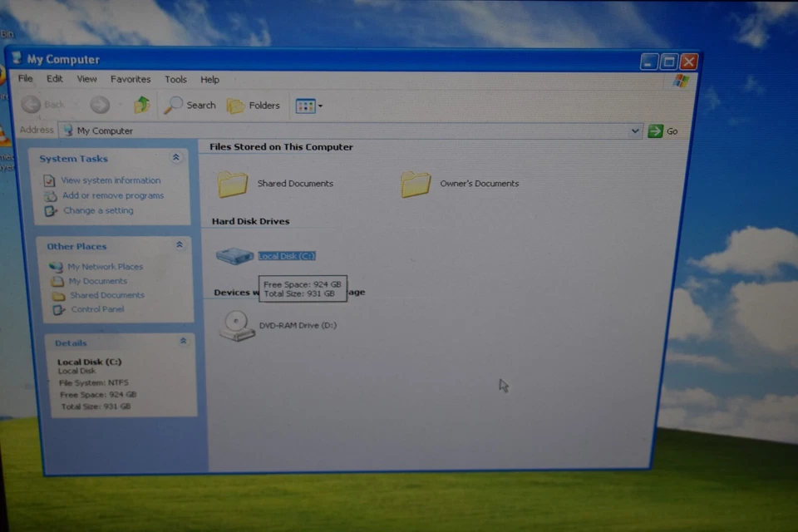Screen dimensions: 798x532
Task: Open the Edit menu
Action: tap(55, 78)
